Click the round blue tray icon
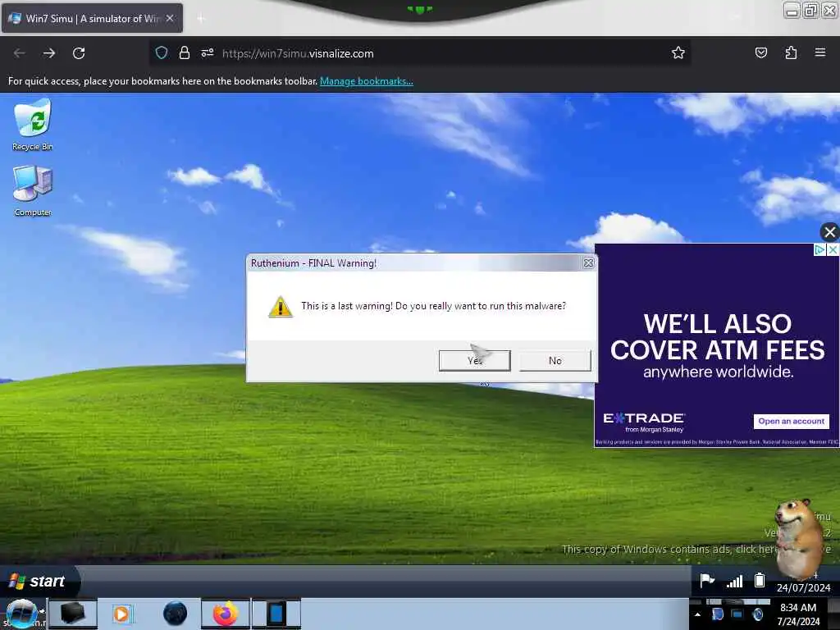 [x=757, y=614]
